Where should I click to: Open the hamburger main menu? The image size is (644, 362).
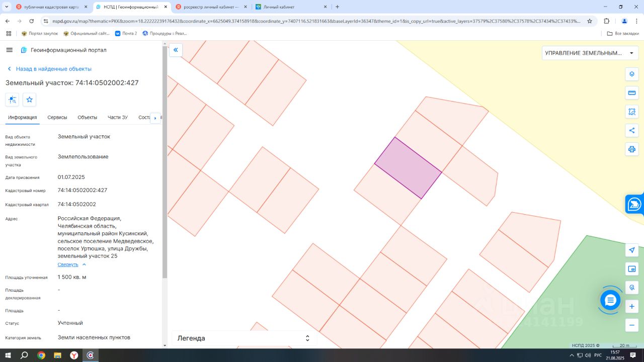click(x=9, y=50)
